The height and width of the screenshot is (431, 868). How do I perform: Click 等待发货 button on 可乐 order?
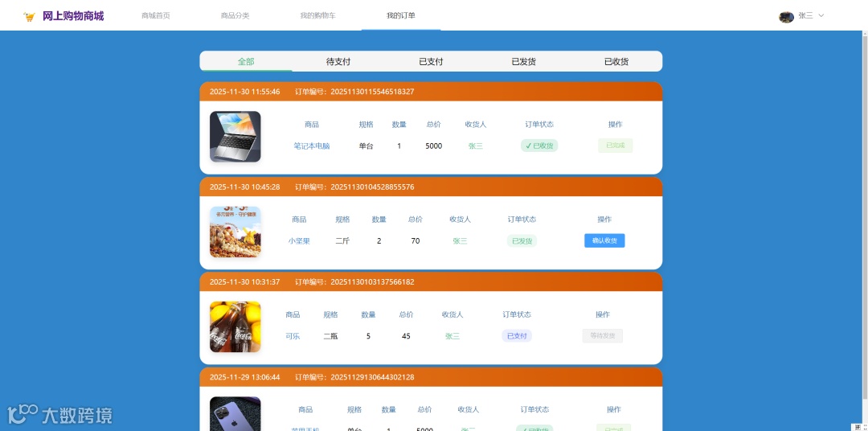pos(602,336)
